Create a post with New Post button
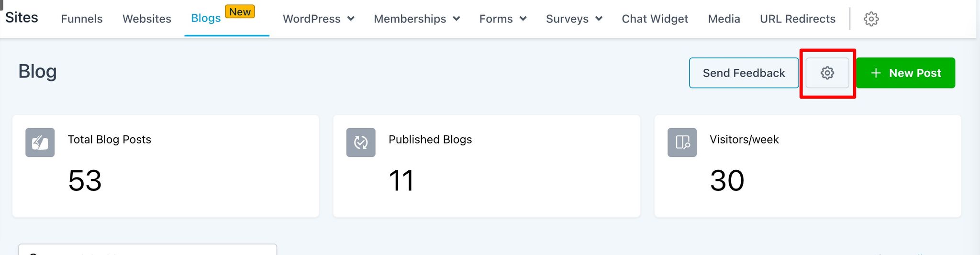Image resolution: width=980 pixels, height=255 pixels. 905,73
